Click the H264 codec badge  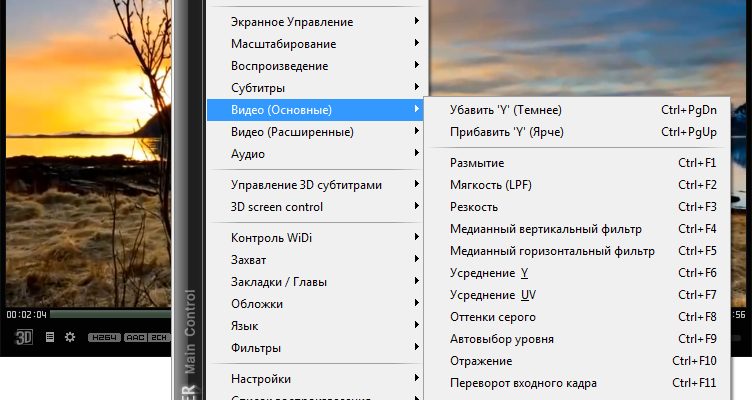tap(104, 337)
